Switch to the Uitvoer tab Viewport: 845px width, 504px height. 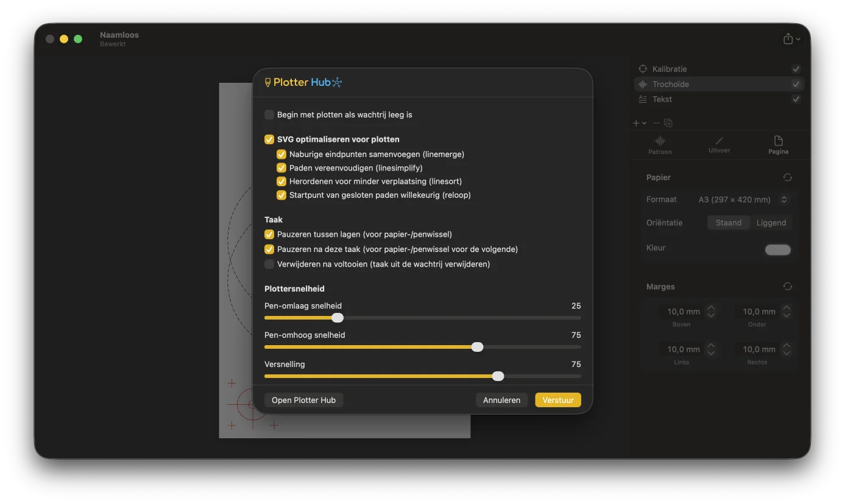[719, 145]
